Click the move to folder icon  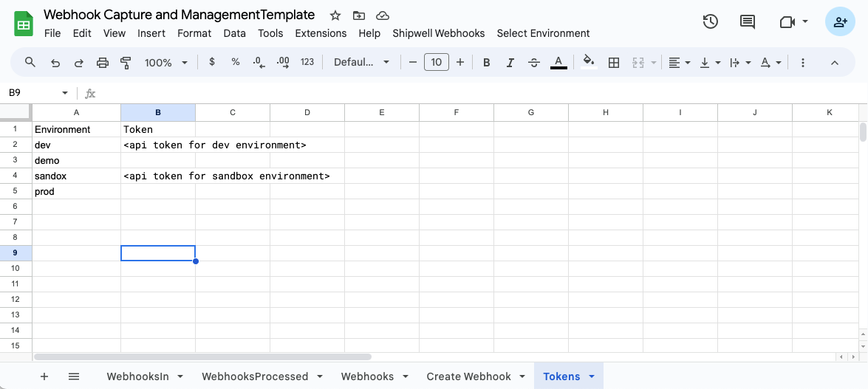tap(358, 16)
